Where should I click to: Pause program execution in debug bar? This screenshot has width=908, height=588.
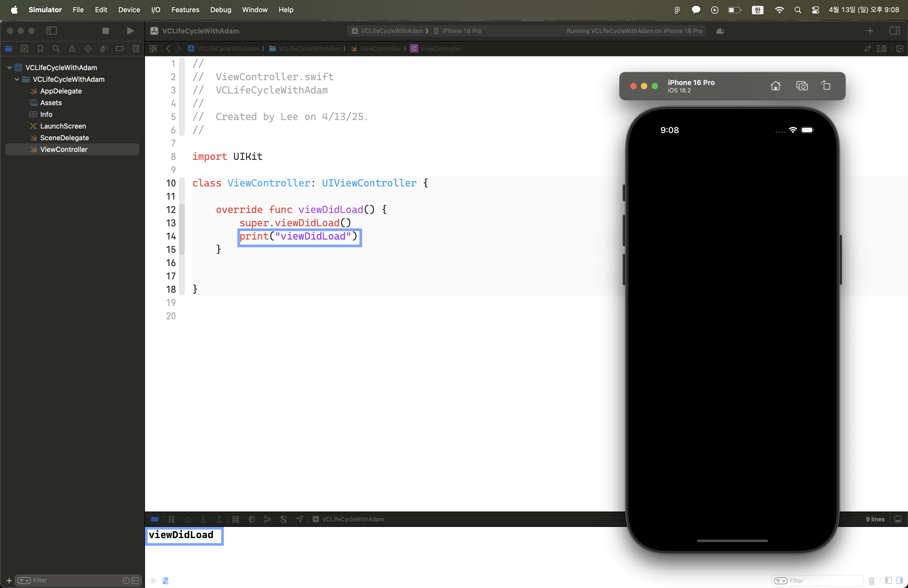pos(171,519)
